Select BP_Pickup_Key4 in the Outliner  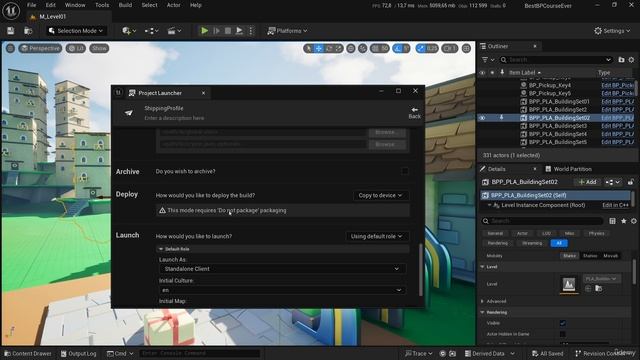[x=550, y=85]
